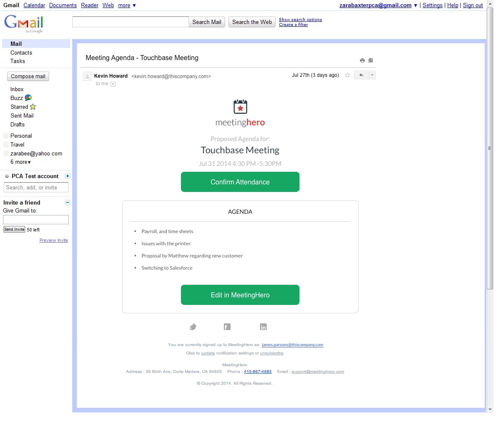The height and width of the screenshot is (441, 504).
Task: Select Mail in the left sidebar
Action: click(x=36, y=44)
